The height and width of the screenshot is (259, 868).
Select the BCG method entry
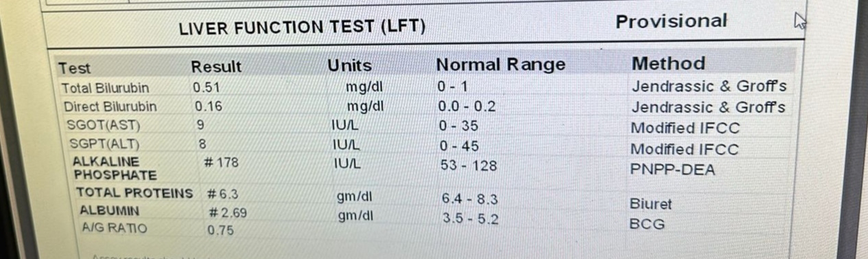(647, 224)
